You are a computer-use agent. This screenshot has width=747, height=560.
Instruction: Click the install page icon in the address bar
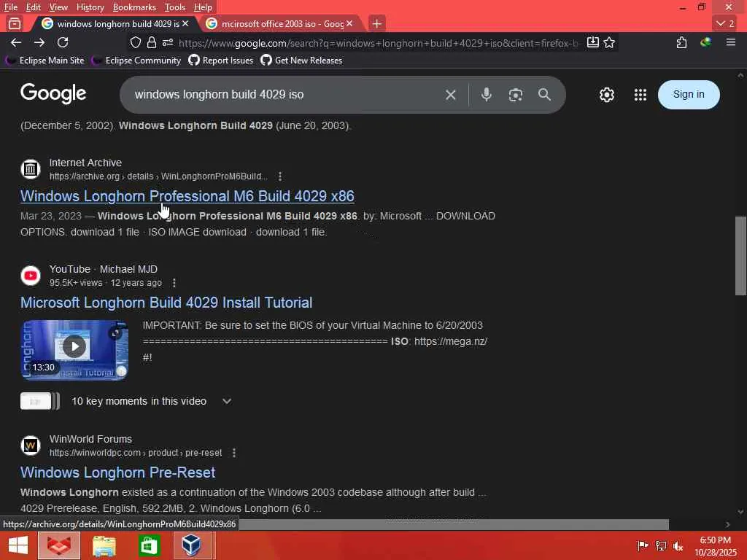point(592,43)
